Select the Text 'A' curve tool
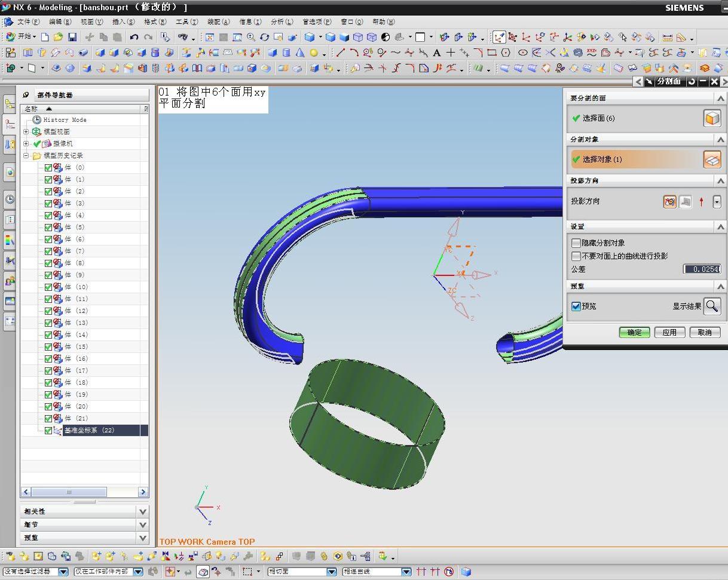Screen dimensions: 728x580 click(x=437, y=53)
